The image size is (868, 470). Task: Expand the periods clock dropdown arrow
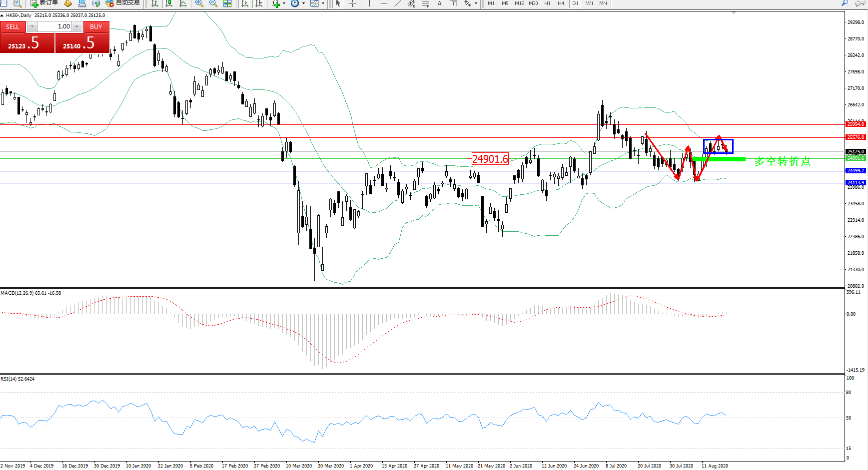tap(303, 3)
